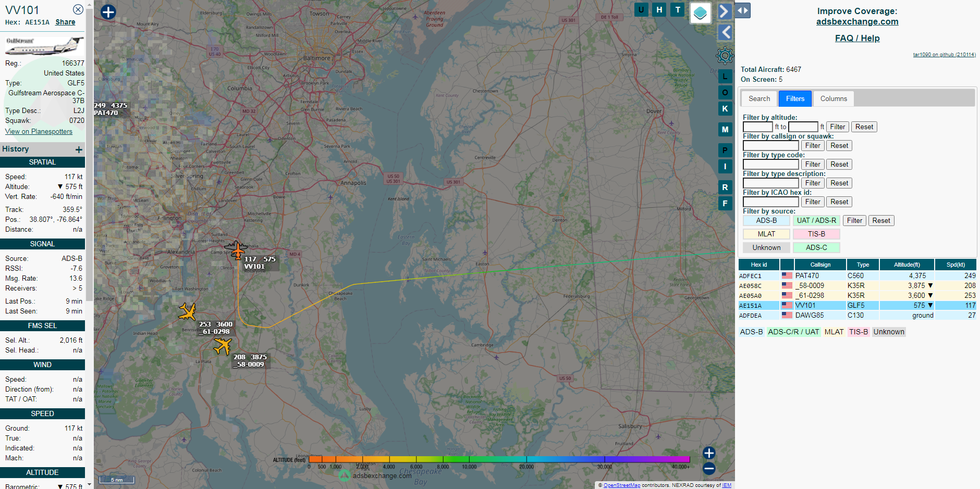Open OpenStreetMap attribution link

coord(621,485)
